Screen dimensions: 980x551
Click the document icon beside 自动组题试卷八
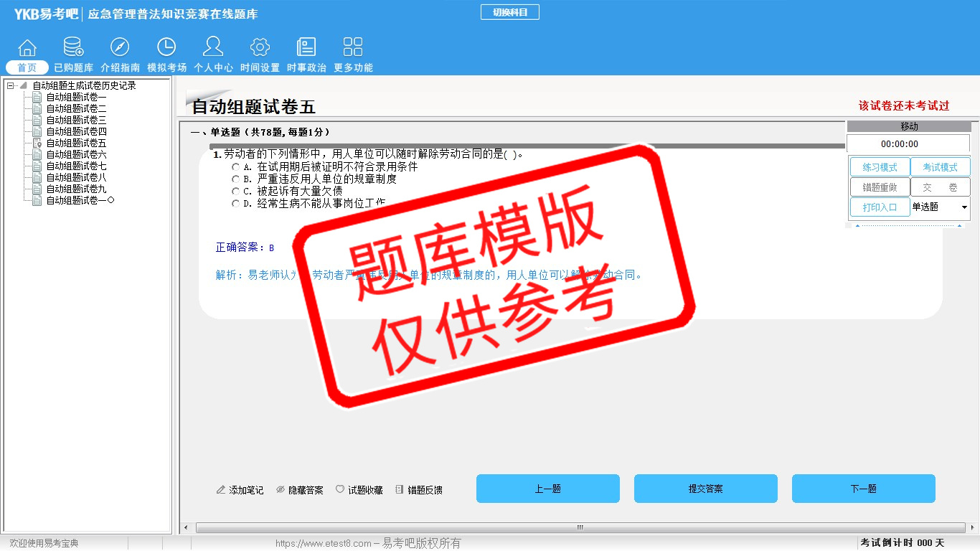37,177
